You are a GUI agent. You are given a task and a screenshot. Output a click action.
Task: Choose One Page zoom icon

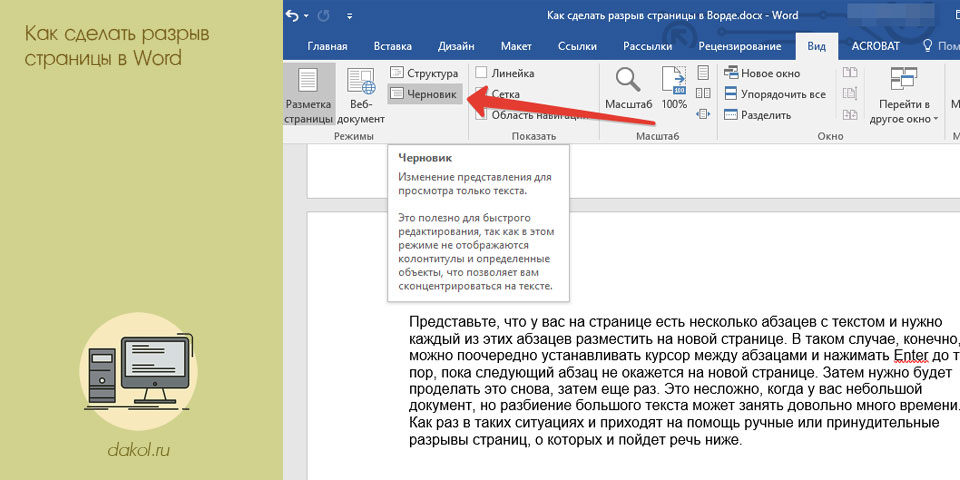(x=703, y=73)
